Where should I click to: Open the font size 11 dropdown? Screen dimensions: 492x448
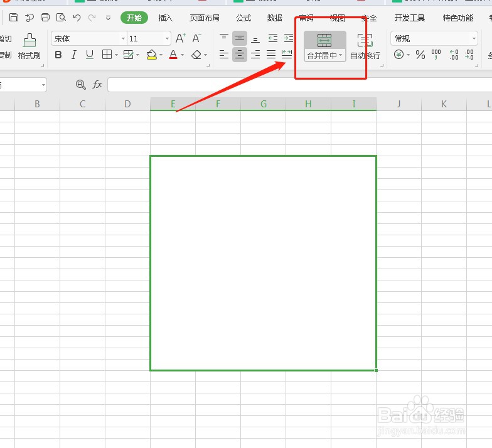point(167,39)
